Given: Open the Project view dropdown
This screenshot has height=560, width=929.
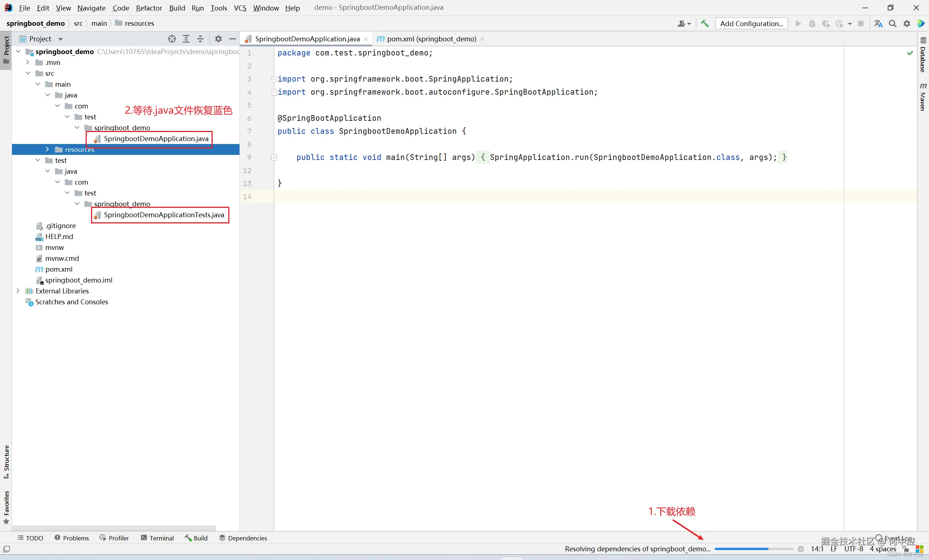Looking at the screenshot, I should coord(60,39).
